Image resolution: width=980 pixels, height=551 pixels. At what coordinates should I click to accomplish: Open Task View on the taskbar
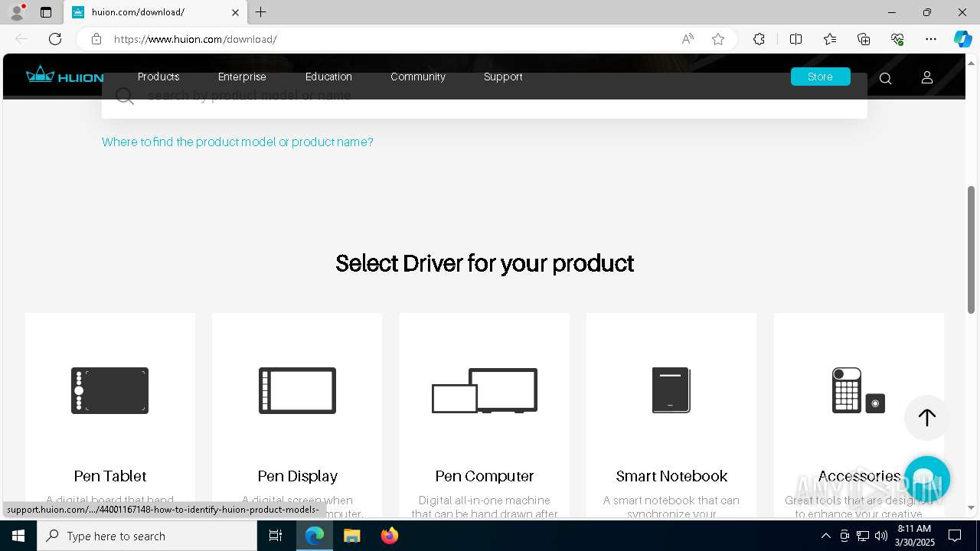pos(276,536)
